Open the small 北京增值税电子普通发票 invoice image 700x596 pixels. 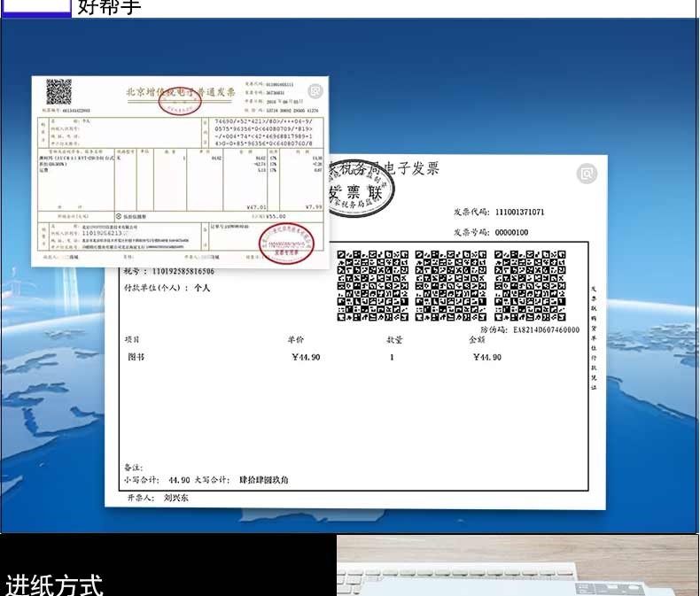click(180, 171)
